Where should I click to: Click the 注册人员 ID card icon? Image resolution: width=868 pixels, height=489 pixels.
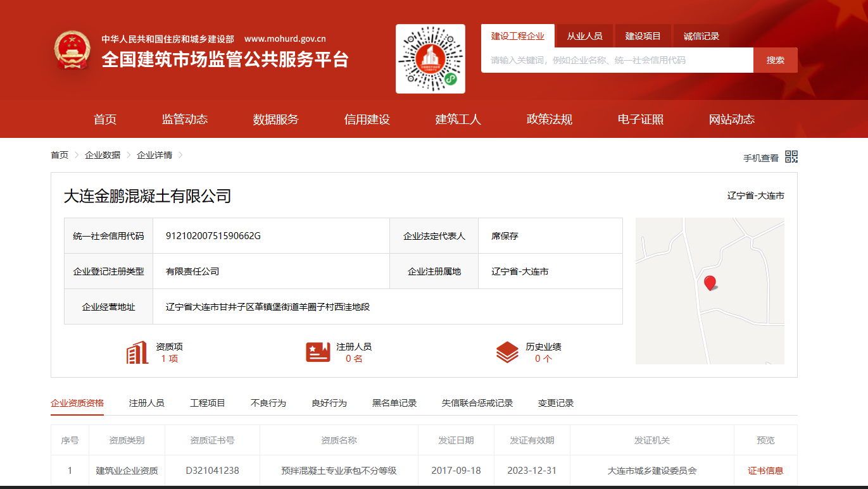318,352
